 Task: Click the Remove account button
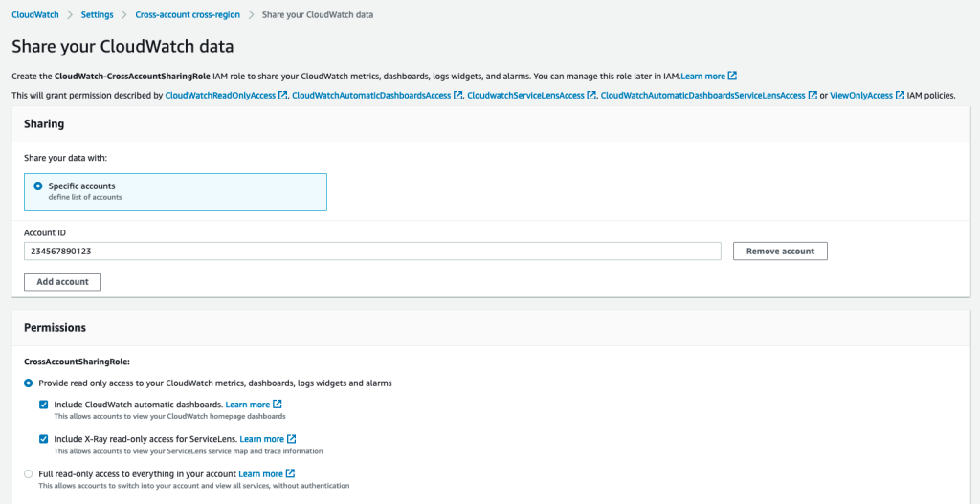click(x=780, y=252)
